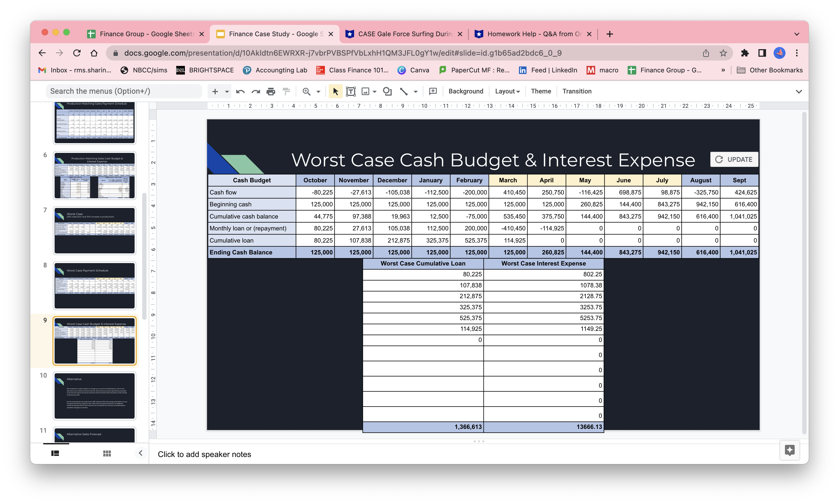The image size is (839, 504).
Task: Open the Shape tool
Action: click(387, 91)
